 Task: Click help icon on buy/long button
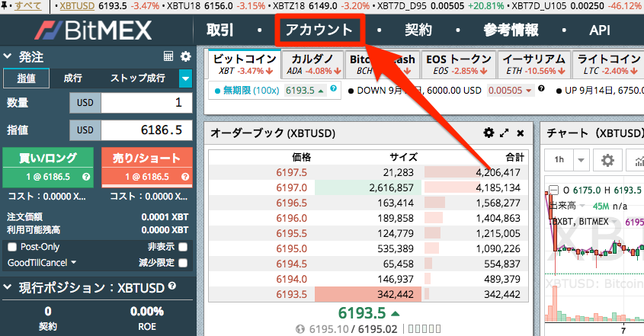[x=86, y=177]
